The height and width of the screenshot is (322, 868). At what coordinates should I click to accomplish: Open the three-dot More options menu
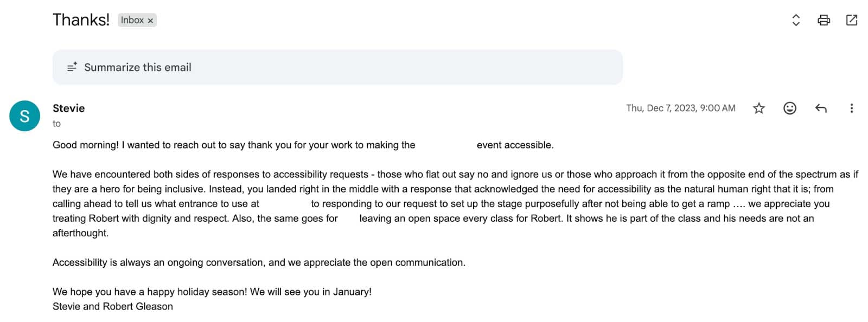click(x=851, y=108)
